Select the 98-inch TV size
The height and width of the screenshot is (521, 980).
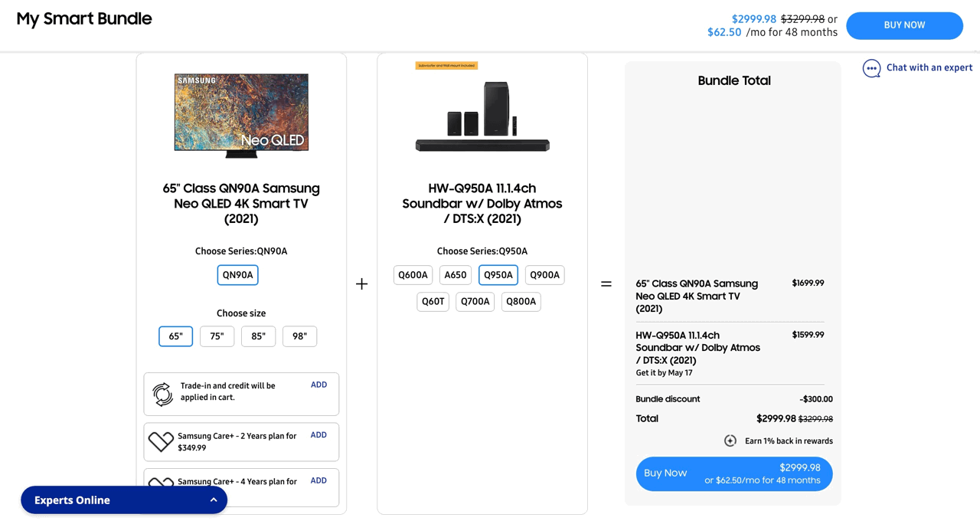click(x=299, y=336)
